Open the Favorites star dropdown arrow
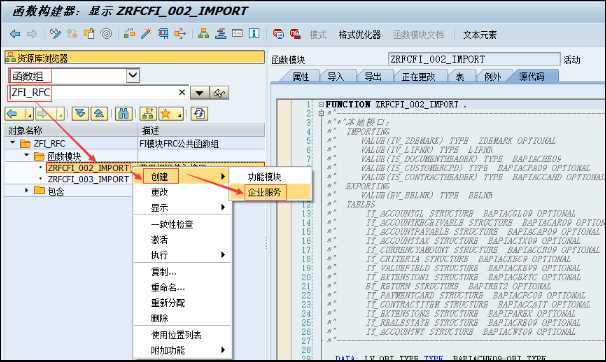606x362 pixels. (x=179, y=114)
